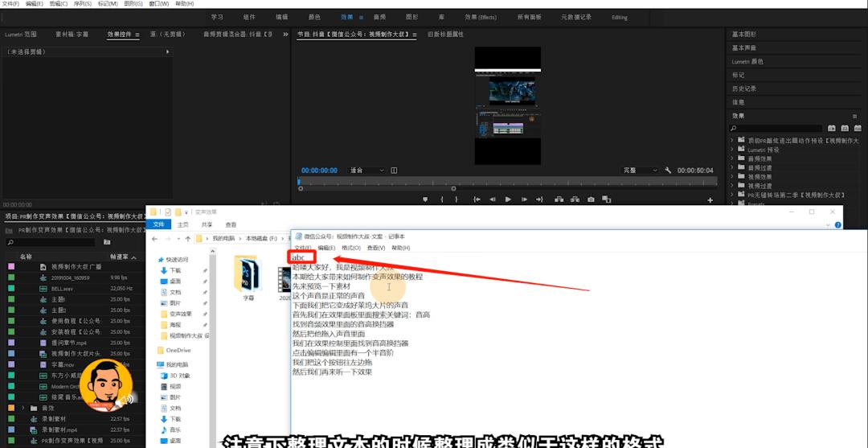The image size is (868, 448).
Task: Open recent locations dropdown in File Explorer
Action: [x=178, y=239]
